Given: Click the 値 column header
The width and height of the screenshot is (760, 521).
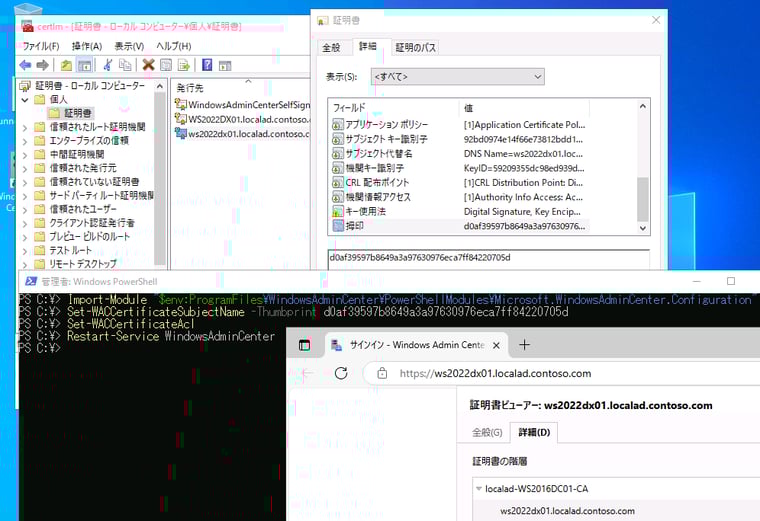Looking at the screenshot, I should tap(524, 108).
